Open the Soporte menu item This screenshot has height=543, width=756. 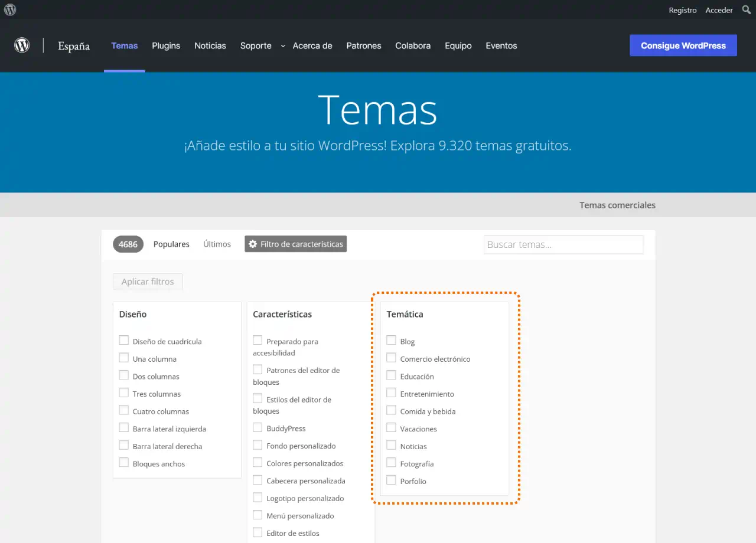tap(256, 45)
